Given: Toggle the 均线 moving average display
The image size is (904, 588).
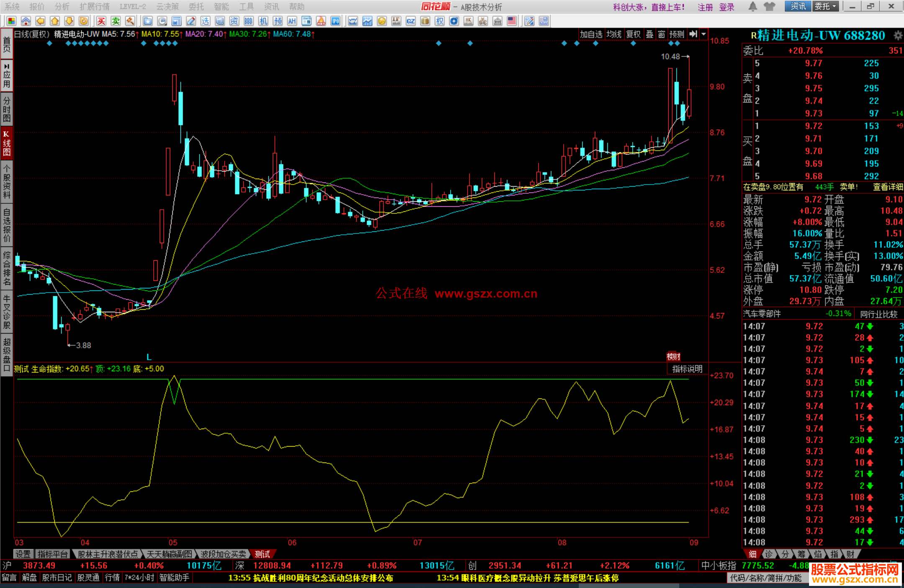Looking at the screenshot, I should point(614,34).
